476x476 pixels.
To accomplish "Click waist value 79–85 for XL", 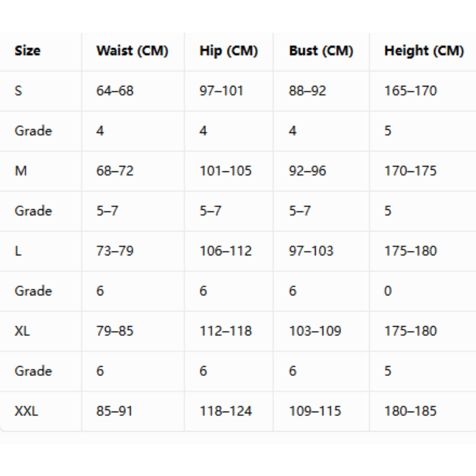I will pyautogui.click(x=115, y=331).
